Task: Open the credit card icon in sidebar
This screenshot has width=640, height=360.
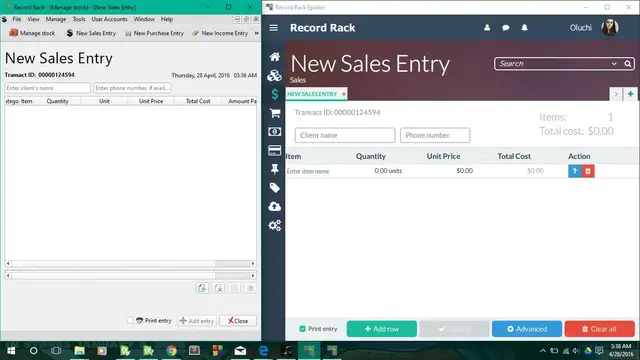Action: pos(275,151)
